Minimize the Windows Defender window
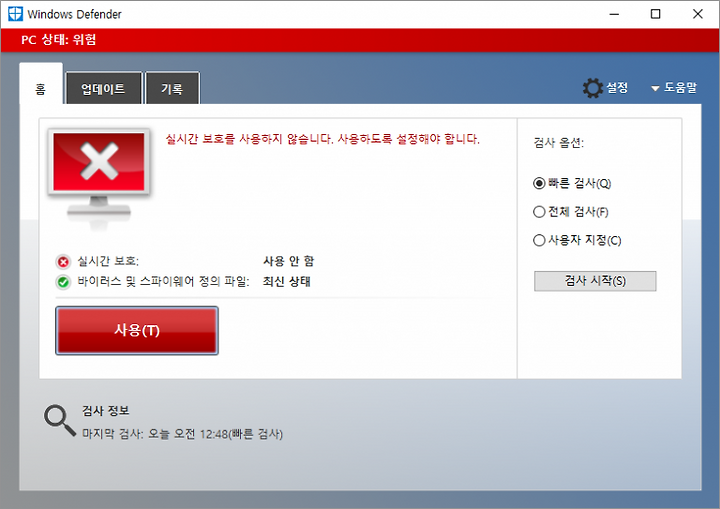This screenshot has width=720, height=509. [614, 14]
